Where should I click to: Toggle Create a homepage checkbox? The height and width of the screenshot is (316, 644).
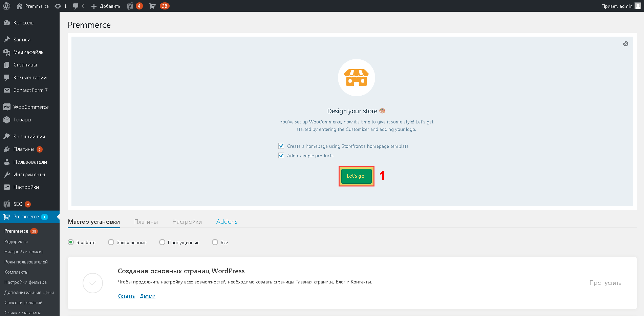pos(281,146)
